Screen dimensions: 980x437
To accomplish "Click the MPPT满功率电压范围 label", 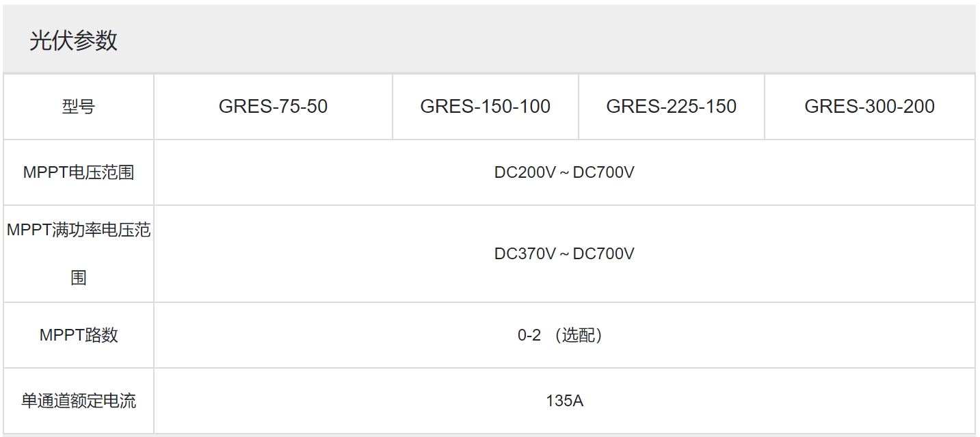I will click(79, 254).
